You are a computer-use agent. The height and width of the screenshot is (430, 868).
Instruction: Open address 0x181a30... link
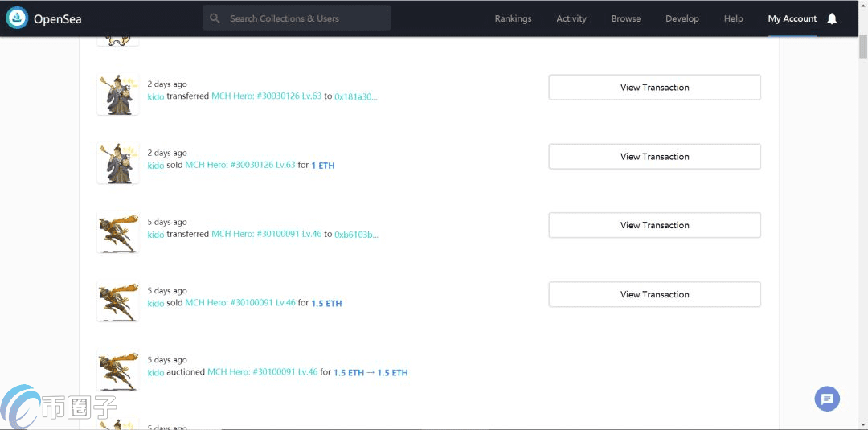[356, 96]
